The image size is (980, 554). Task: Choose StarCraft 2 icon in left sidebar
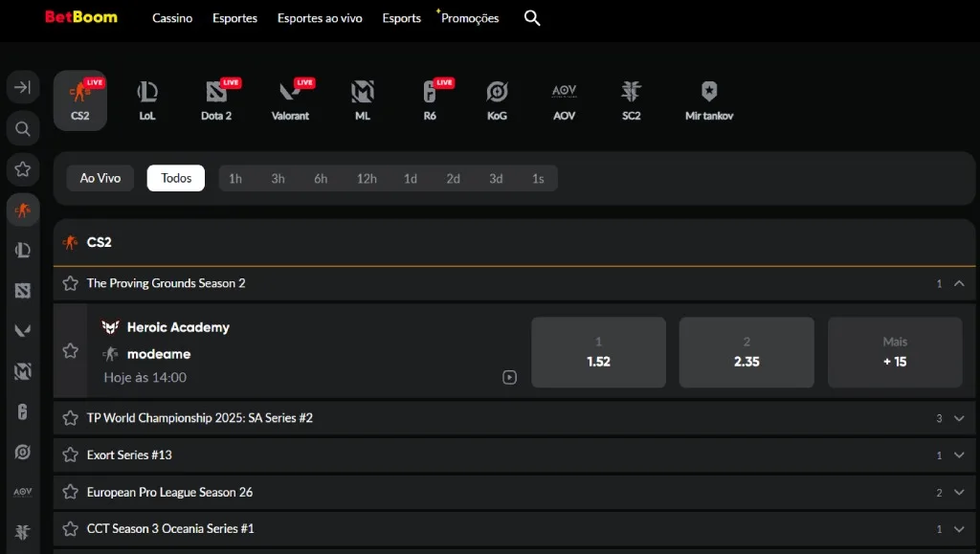coord(23,532)
